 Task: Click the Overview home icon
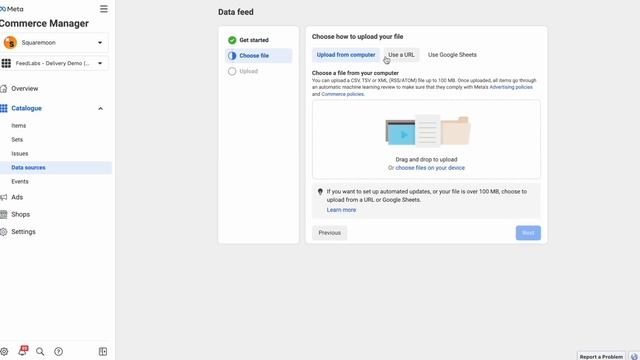click(4, 89)
